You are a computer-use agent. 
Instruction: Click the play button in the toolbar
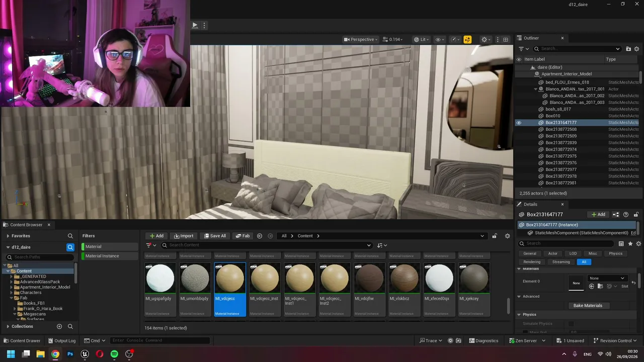(x=195, y=25)
